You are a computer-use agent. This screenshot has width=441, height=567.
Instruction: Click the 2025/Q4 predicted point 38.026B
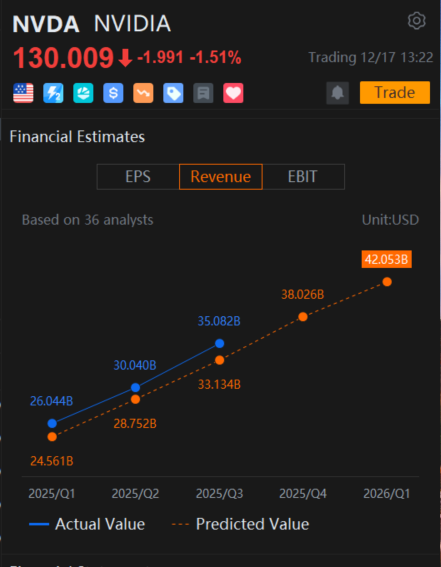pyautogui.click(x=303, y=317)
